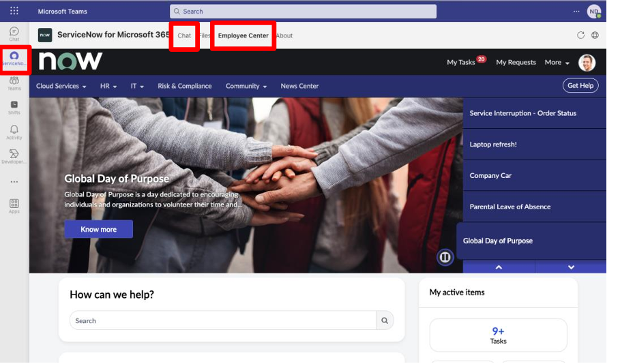Expand the IT menu
Image resolution: width=620 pixels, height=364 pixels.
137,86
